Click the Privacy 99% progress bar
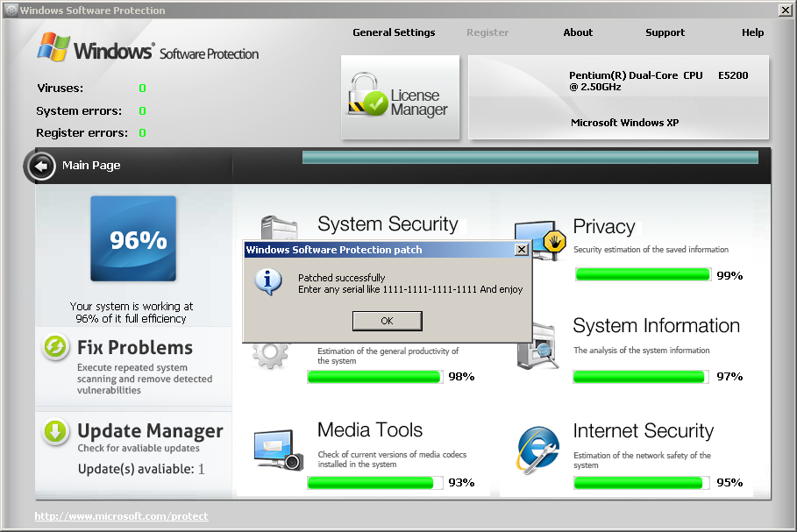The height and width of the screenshot is (532, 797). pyautogui.click(x=643, y=275)
